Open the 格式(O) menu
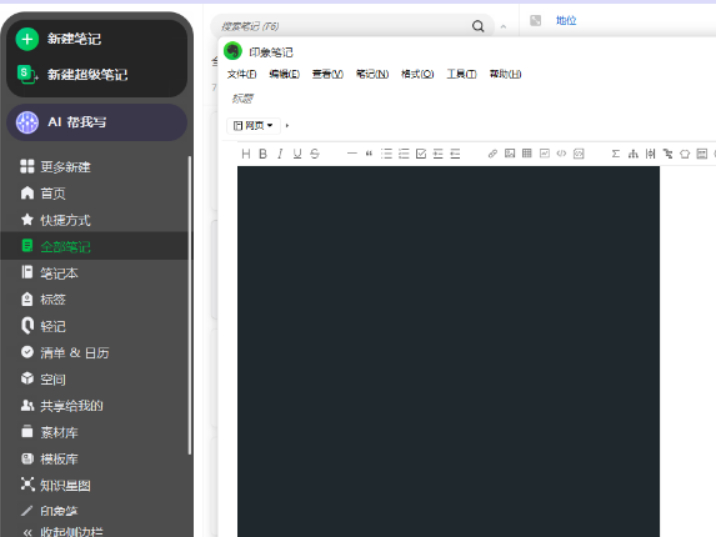 pos(417,74)
